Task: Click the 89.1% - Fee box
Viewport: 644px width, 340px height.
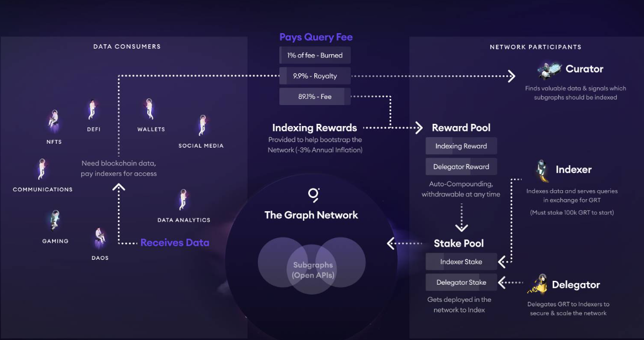Action: pos(315,96)
